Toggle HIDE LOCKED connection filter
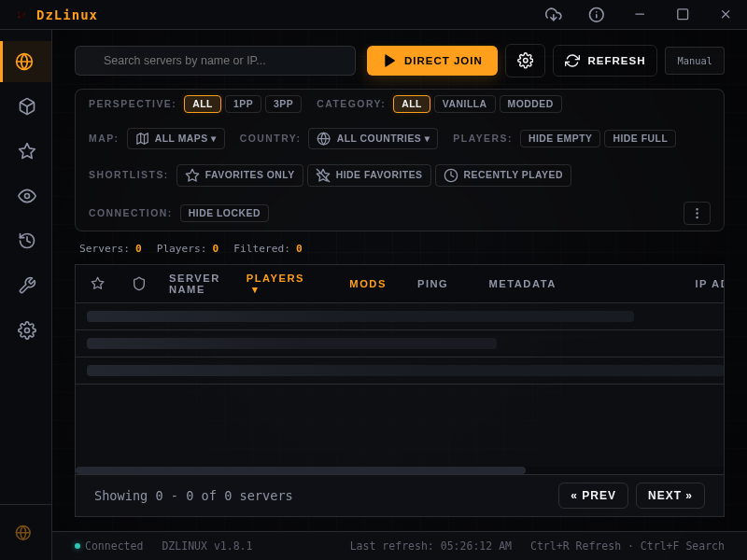Screen dimensions: 747x560 (x=224, y=213)
